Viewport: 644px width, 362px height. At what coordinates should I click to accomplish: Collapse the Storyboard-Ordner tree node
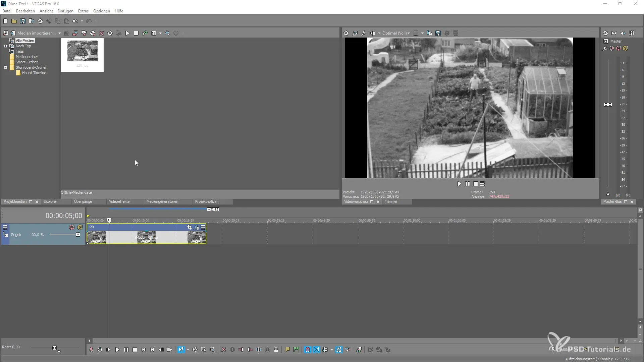6,67
